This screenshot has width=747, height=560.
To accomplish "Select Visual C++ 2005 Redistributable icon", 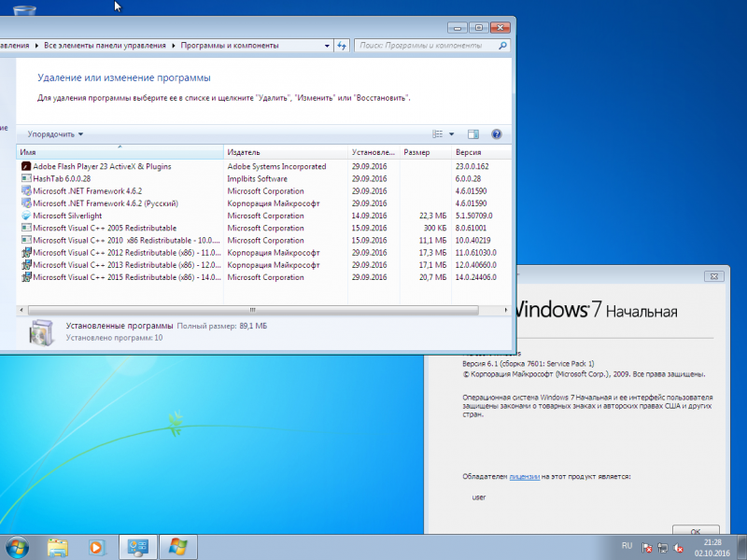I will point(26,228).
